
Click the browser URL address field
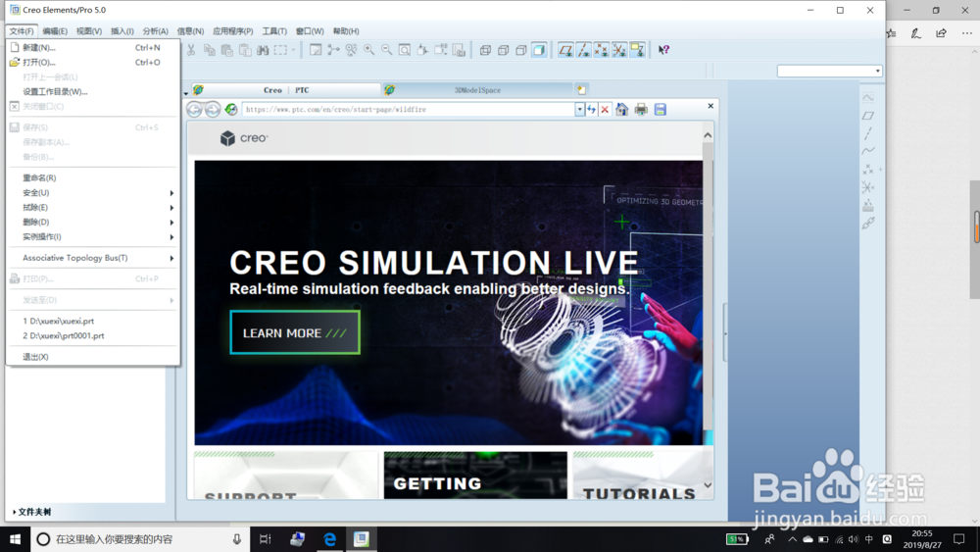(x=409, y=110)
